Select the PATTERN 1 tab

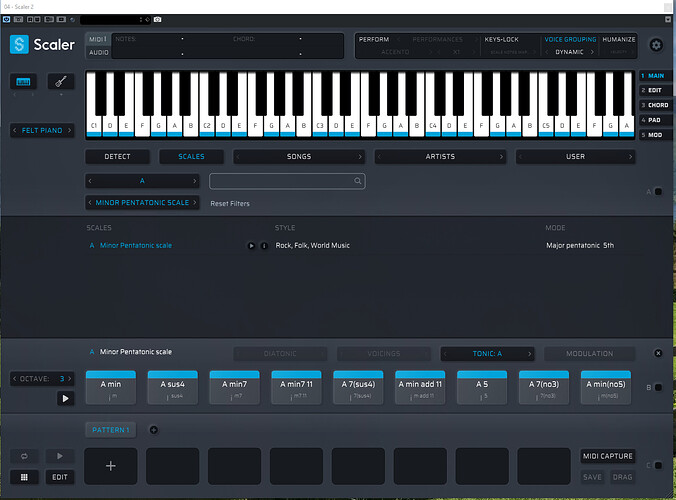coord(111,430)
